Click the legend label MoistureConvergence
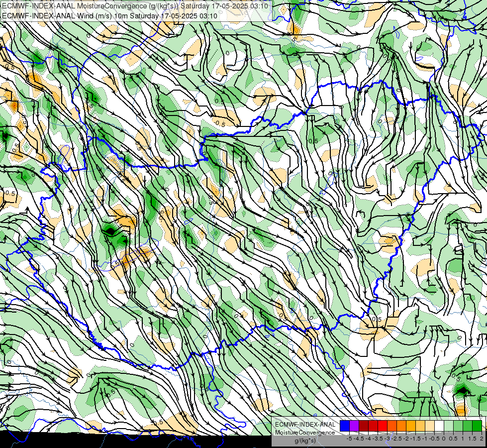This screenshot has height=448, width=487. [x=305, y=433]
